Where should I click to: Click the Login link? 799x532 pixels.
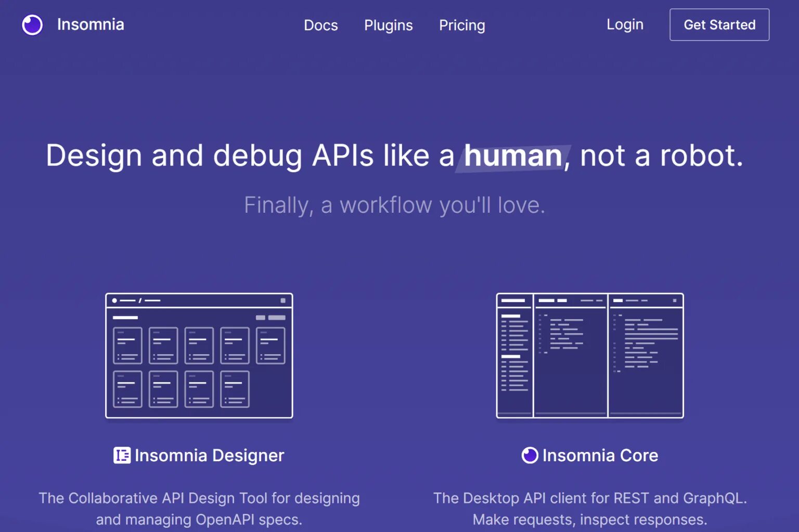click(625, 24)
